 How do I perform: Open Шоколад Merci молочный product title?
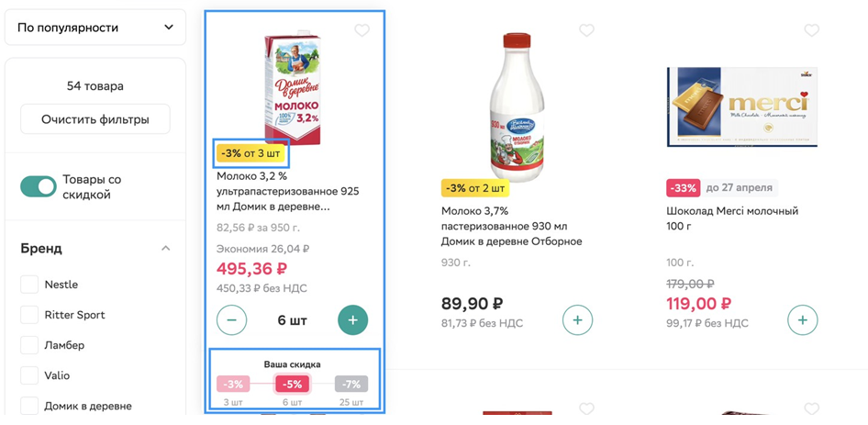pyautogui.click(x=732, y=218)
